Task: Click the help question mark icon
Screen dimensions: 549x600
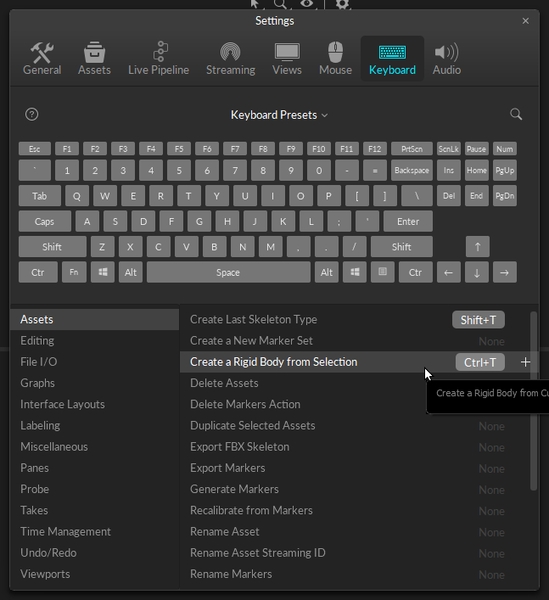Action: coord(32,114)
